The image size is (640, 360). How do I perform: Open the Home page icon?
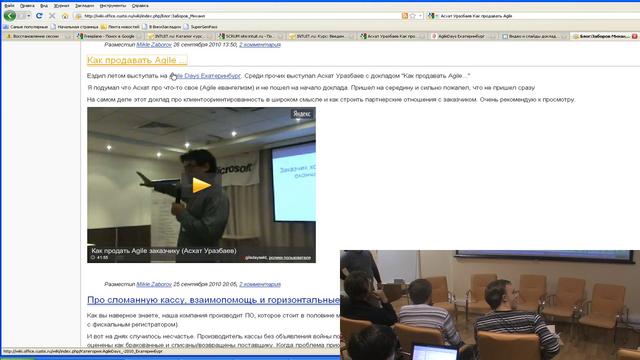click(65, 16)
